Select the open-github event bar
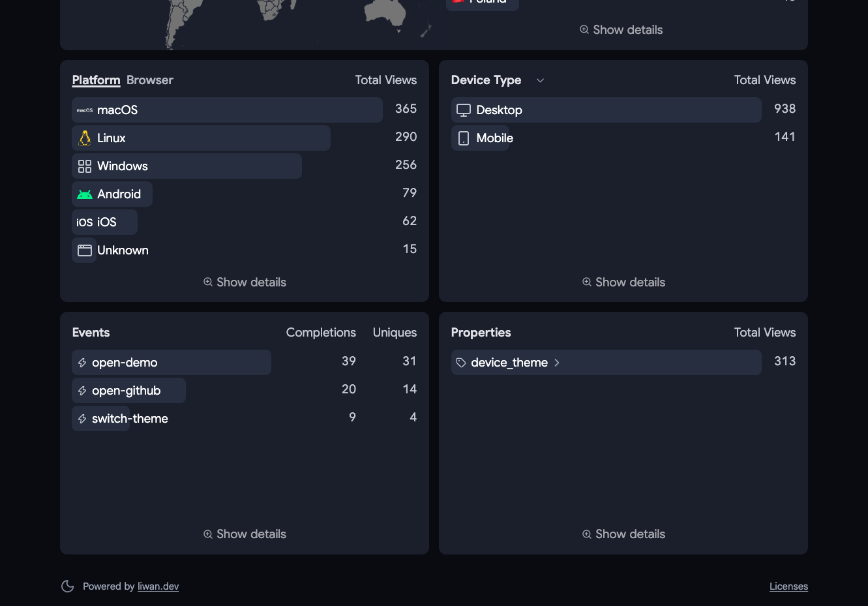 [128, 391]
